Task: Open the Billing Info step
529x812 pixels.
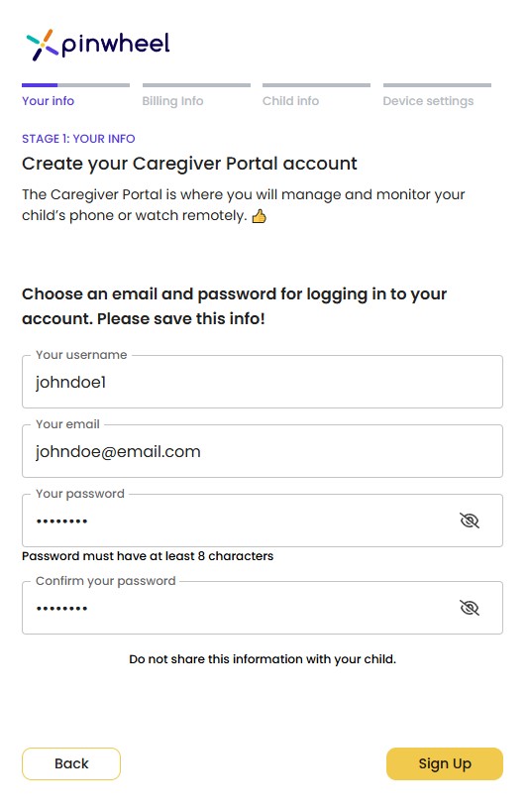Action: click(173, 101)
